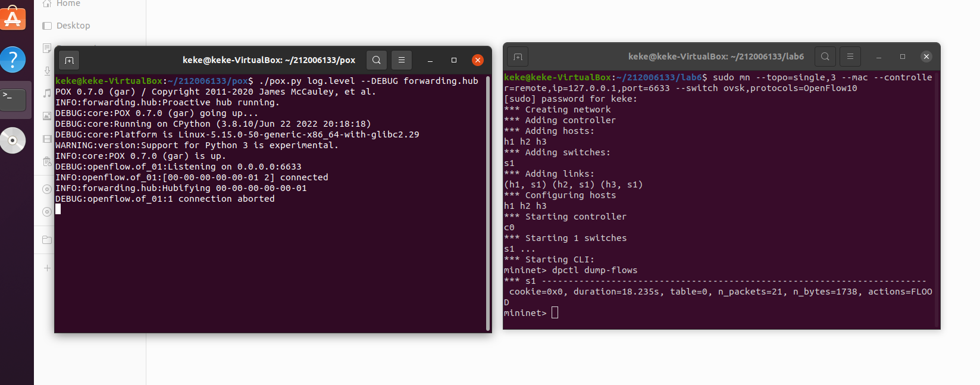Close the pox terminal window
The width and height of the screenshot is (980, 385).
478,60
